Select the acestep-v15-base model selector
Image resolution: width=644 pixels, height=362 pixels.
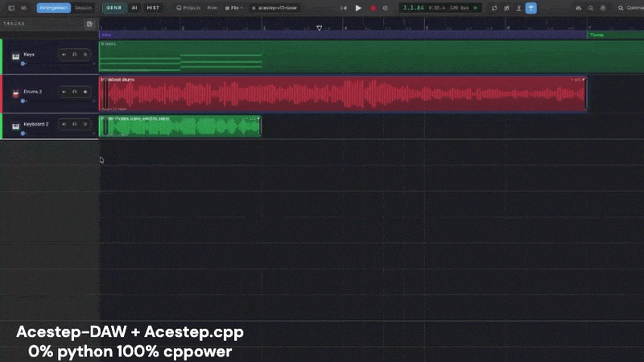[275, 8]
